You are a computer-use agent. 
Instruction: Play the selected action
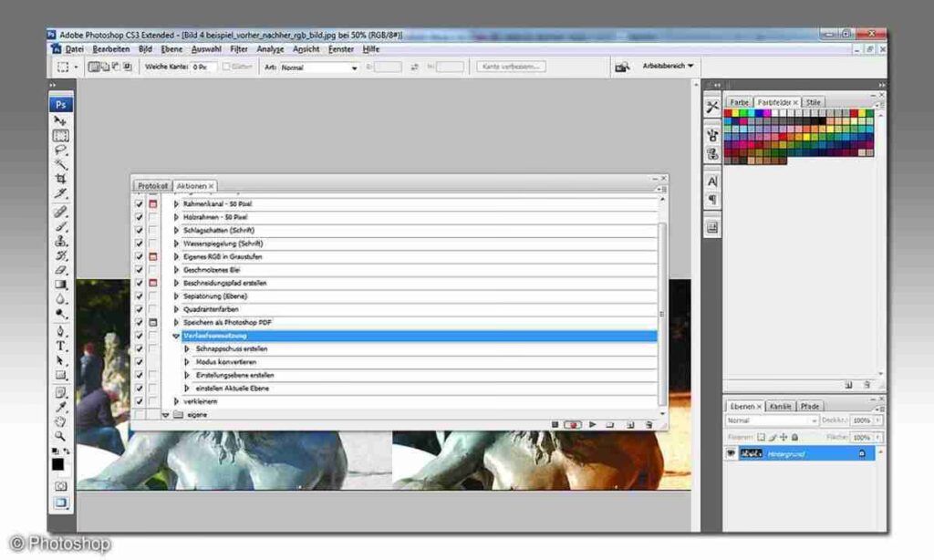tap(592, 425)
